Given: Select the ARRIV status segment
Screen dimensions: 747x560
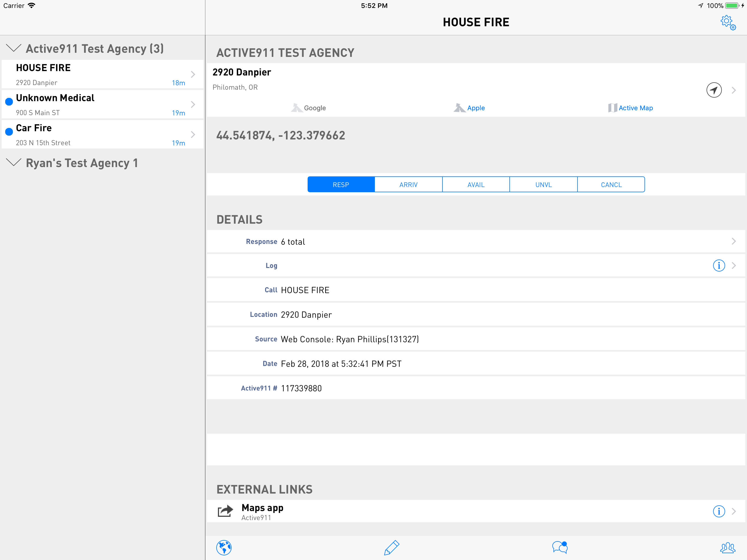Looking at the screenshot, I should pos(408,184).
